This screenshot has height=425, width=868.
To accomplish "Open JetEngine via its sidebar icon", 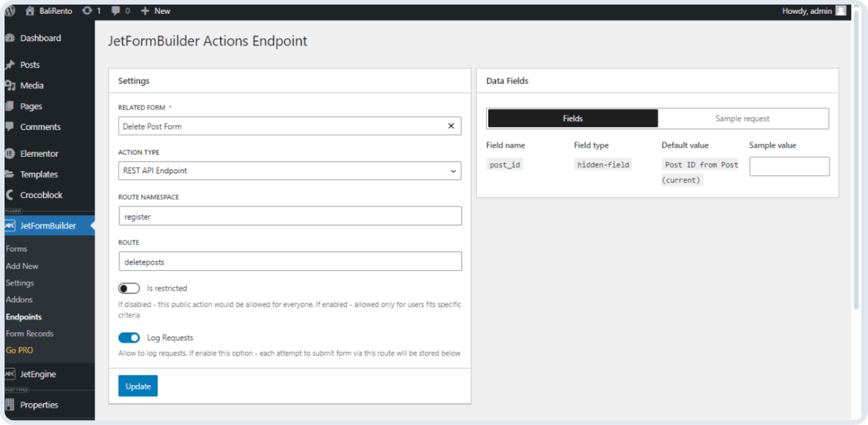I will (x=10, y=374).
